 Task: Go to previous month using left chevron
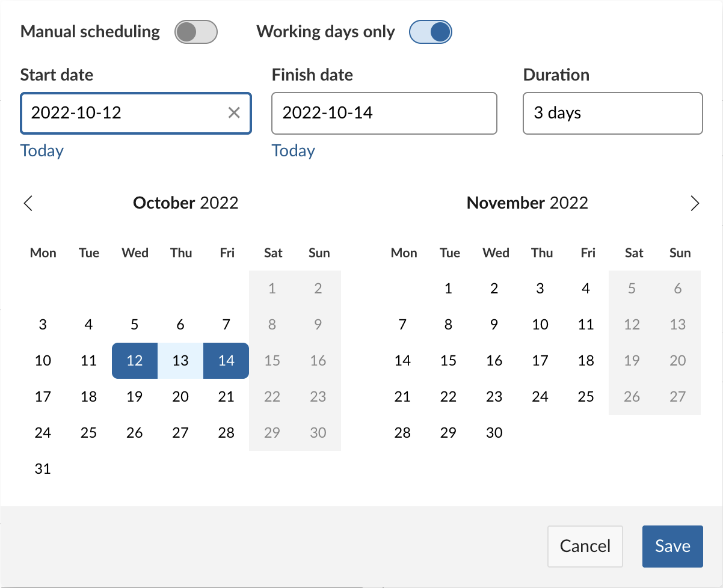[x=28, y=203]
